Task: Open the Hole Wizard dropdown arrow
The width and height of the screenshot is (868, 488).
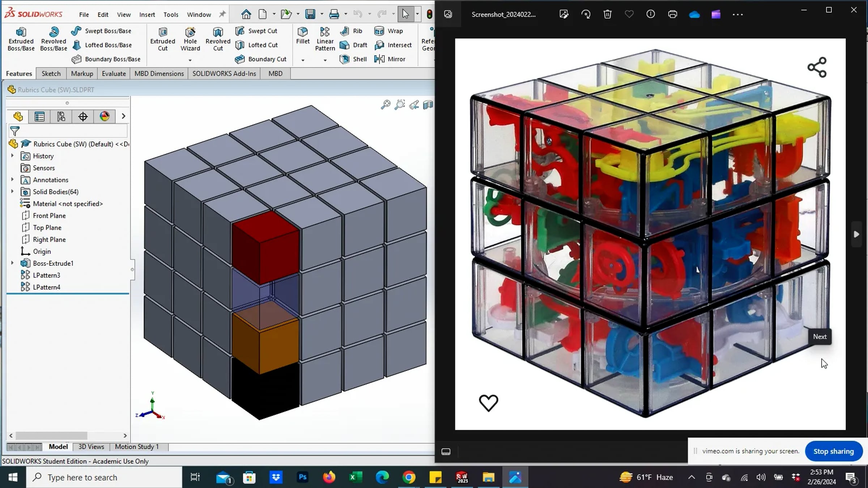Action: [190, 60]
